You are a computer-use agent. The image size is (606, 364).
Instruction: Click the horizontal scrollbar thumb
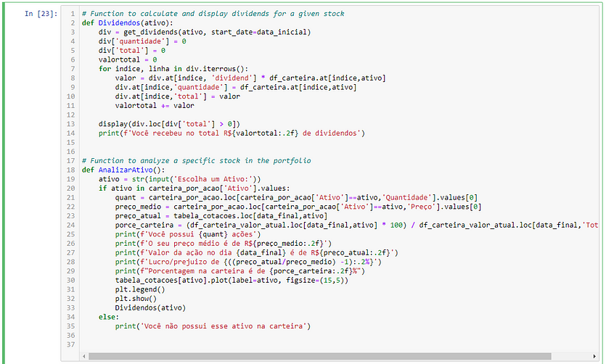(319, 356)
